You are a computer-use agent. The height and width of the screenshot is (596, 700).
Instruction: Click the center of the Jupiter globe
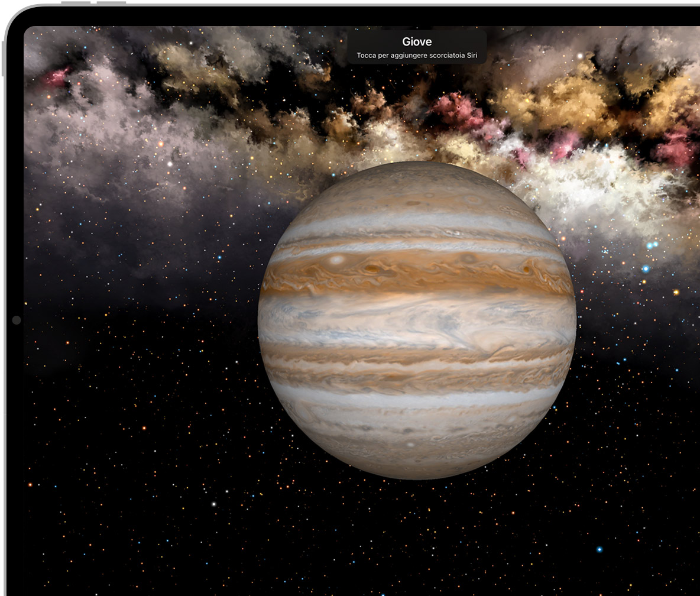coord(417,320)
